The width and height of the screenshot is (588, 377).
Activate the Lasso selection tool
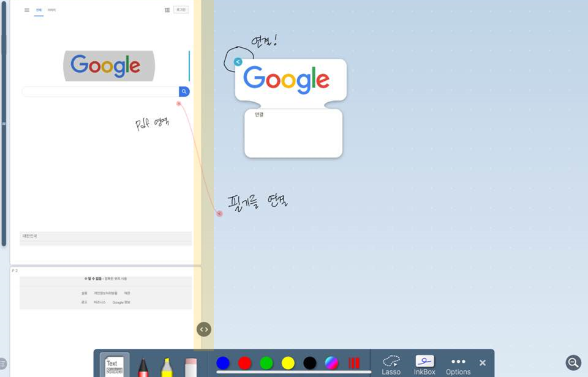pos(391,365)
